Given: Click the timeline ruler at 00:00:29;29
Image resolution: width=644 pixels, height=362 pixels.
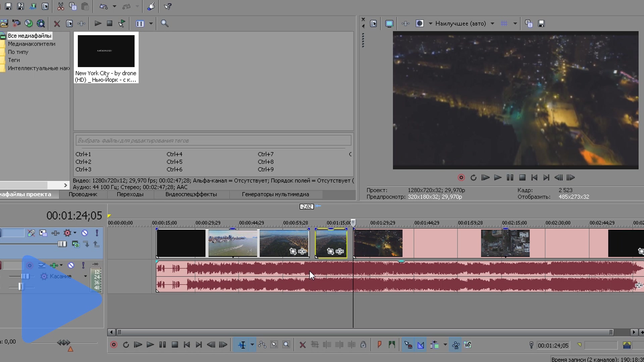Looking at the screenshot, I should click(208, 223).
